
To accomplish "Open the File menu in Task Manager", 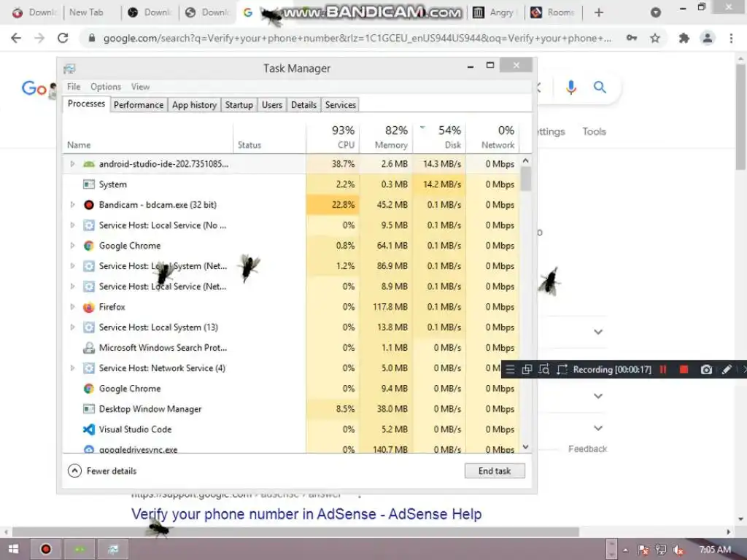I will (x=74, y=87).
